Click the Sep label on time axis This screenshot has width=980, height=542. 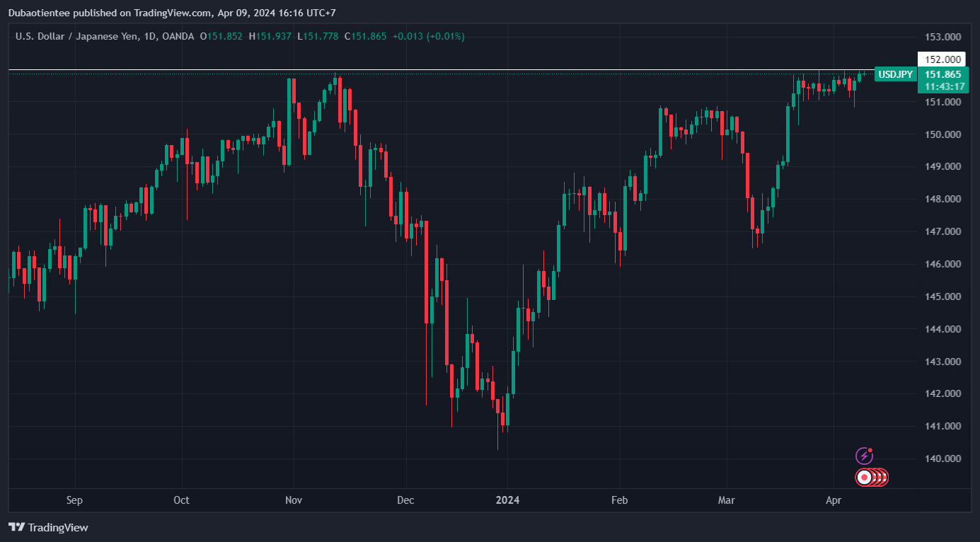click(x=74, y=500)
